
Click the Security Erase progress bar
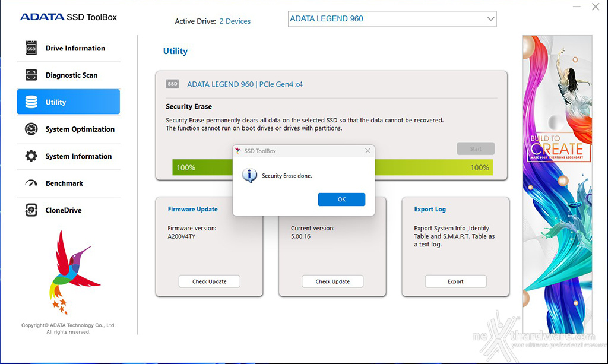click(x=332, y=167)
